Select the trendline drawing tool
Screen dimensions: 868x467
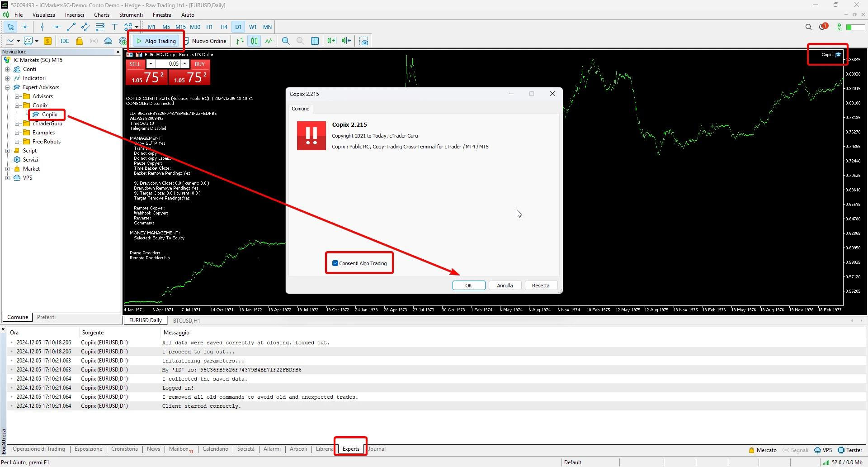click(71, 27)
